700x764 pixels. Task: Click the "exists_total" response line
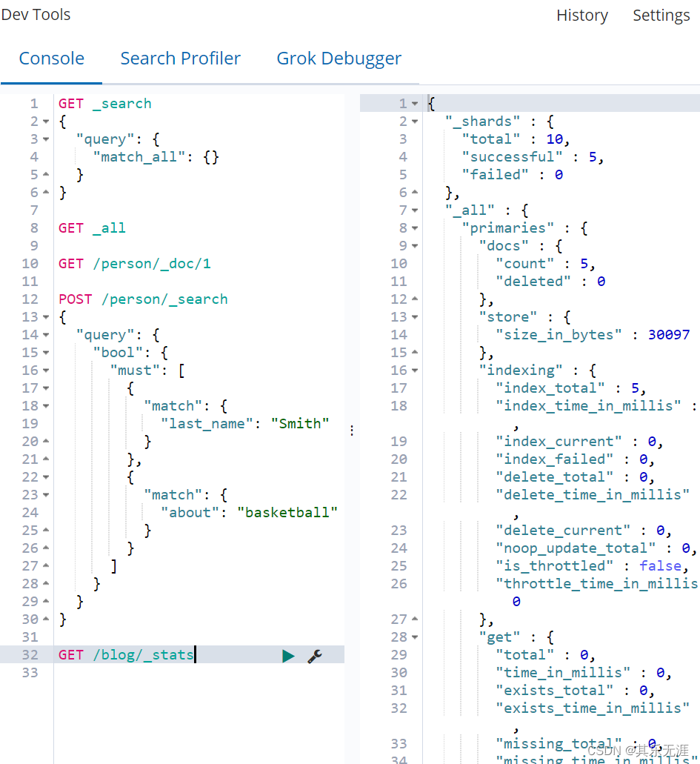[x=576, y=691]
